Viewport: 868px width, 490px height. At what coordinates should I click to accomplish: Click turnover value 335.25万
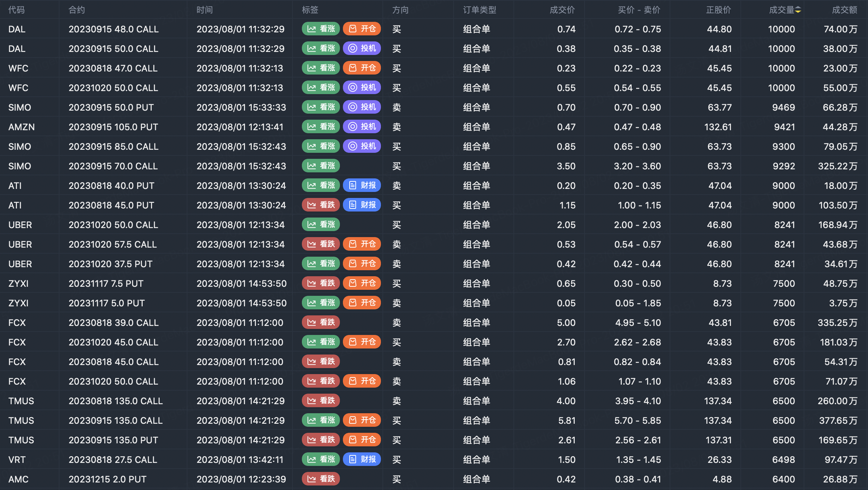838,323
